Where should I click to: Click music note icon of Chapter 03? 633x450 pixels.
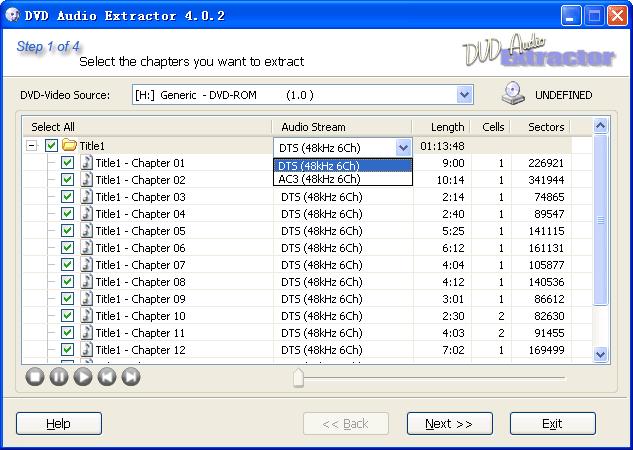tap(86, 197)
